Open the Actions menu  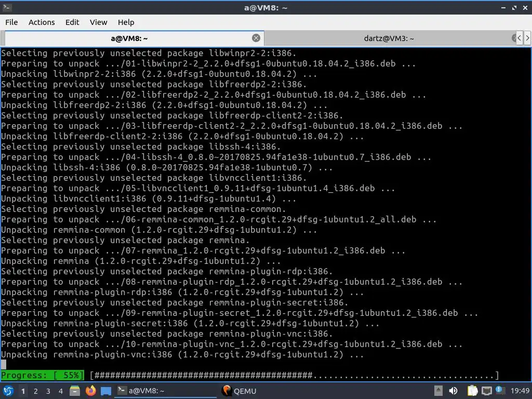(42, 22)
